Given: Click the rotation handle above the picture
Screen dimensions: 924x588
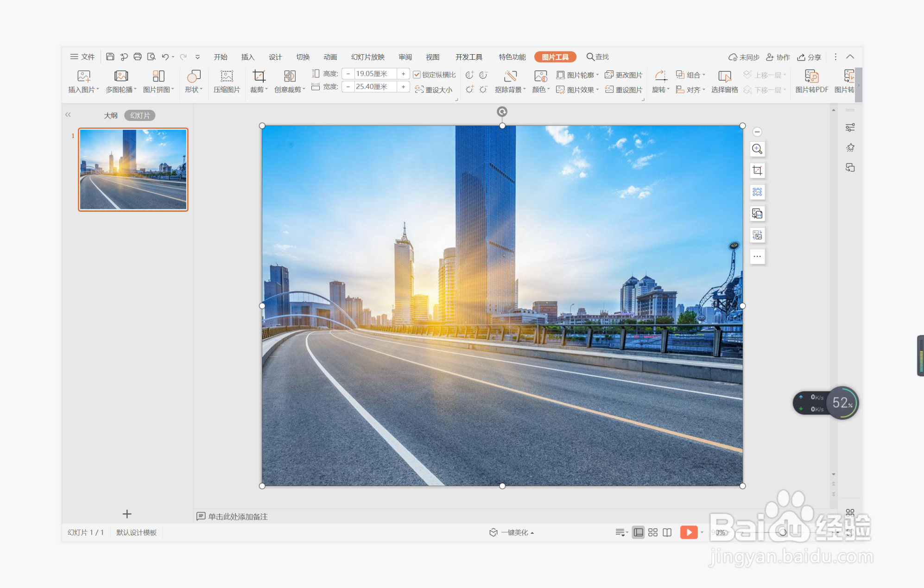Looking at the screenshot, I should click(x=502, y=112).
